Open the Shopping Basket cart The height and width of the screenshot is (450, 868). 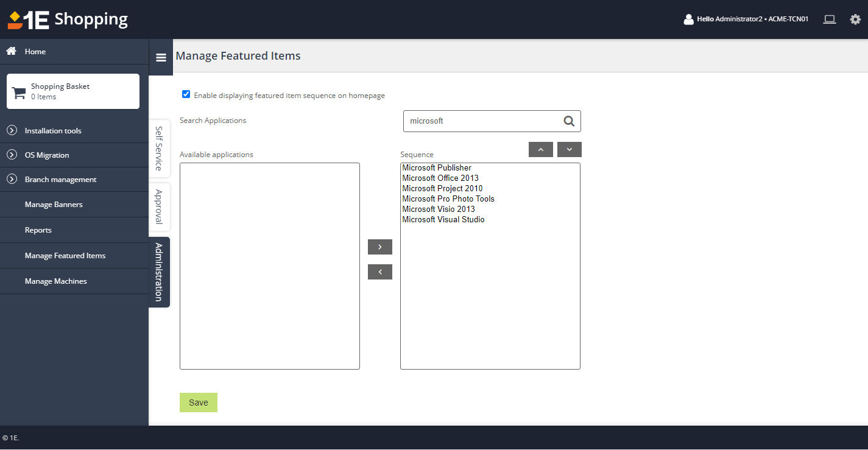click(73, 91)
